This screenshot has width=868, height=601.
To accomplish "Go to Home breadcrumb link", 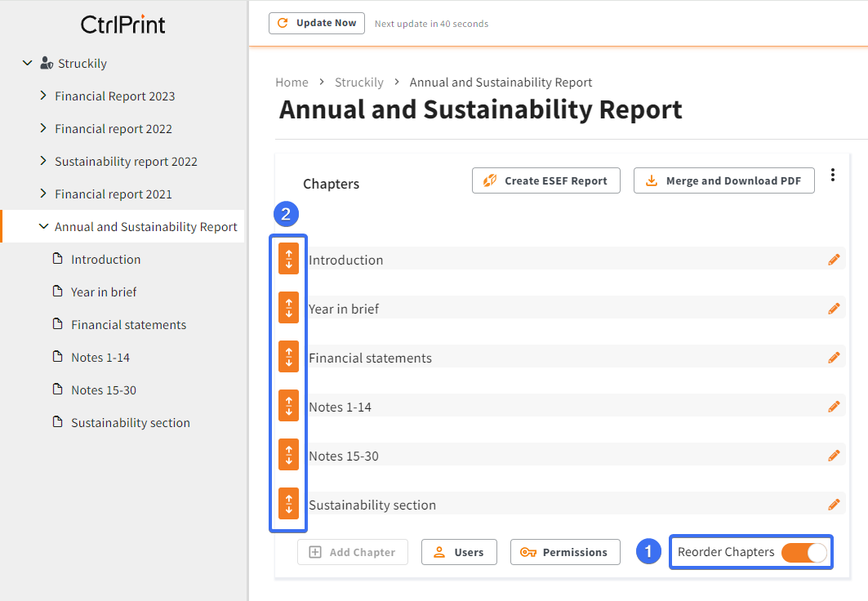I will click(x=292, y=82).
